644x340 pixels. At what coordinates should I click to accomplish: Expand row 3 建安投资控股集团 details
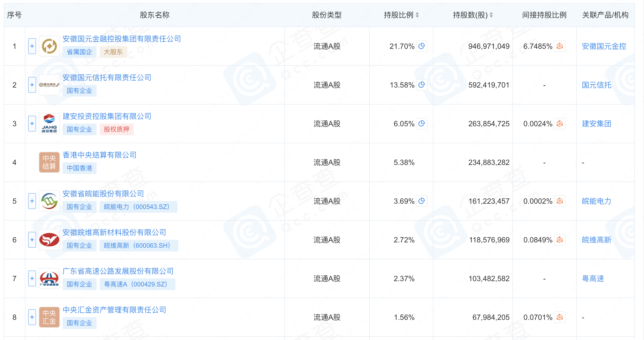pos(32,124)
